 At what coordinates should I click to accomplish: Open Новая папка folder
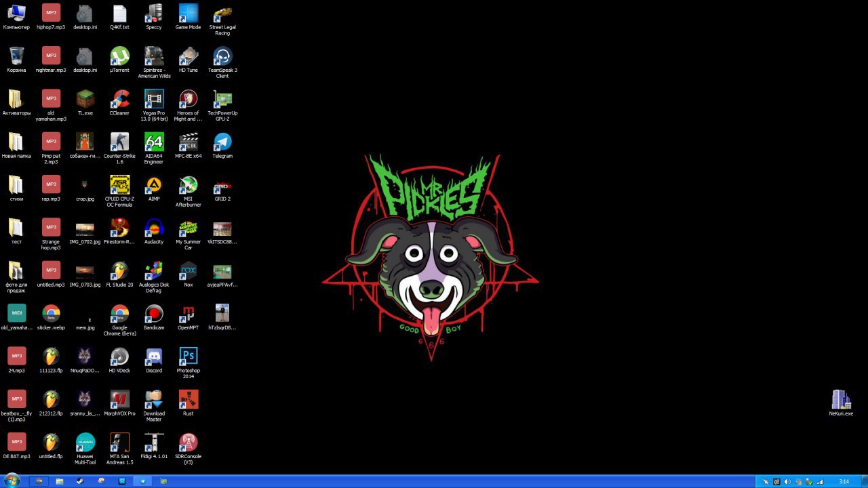click(x=16, y=146)
